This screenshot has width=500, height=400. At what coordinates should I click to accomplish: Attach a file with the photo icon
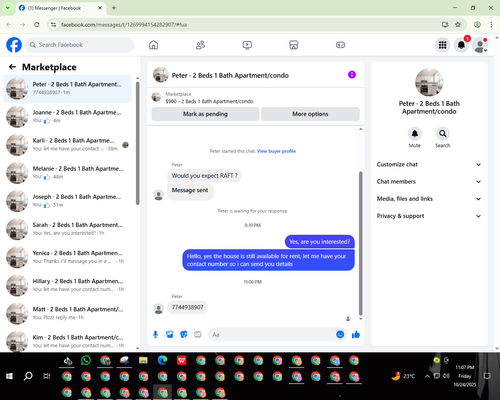point(170,334)
